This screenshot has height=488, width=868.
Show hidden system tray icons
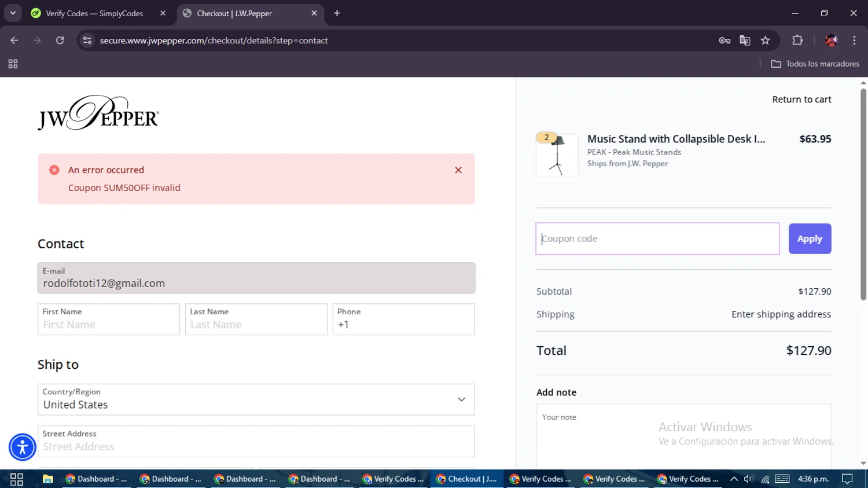734,479
